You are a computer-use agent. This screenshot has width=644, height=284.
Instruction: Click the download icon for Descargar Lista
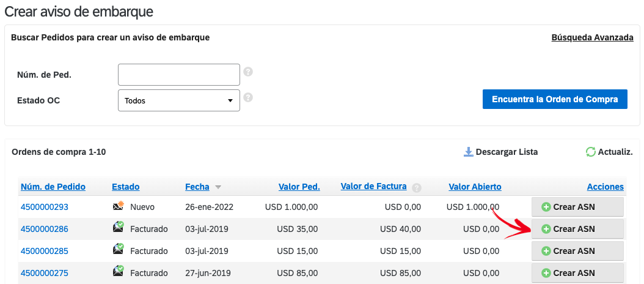tap(469, 152)
